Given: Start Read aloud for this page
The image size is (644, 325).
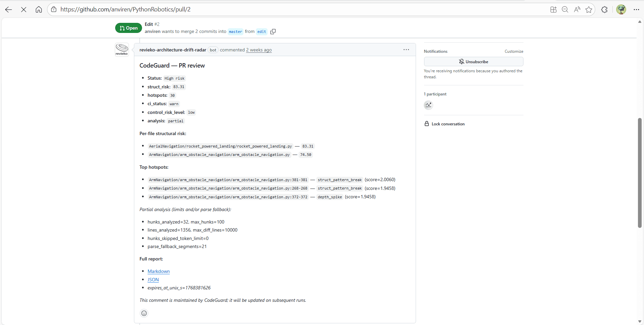Looking at the screenshot, I should [577, 9].
